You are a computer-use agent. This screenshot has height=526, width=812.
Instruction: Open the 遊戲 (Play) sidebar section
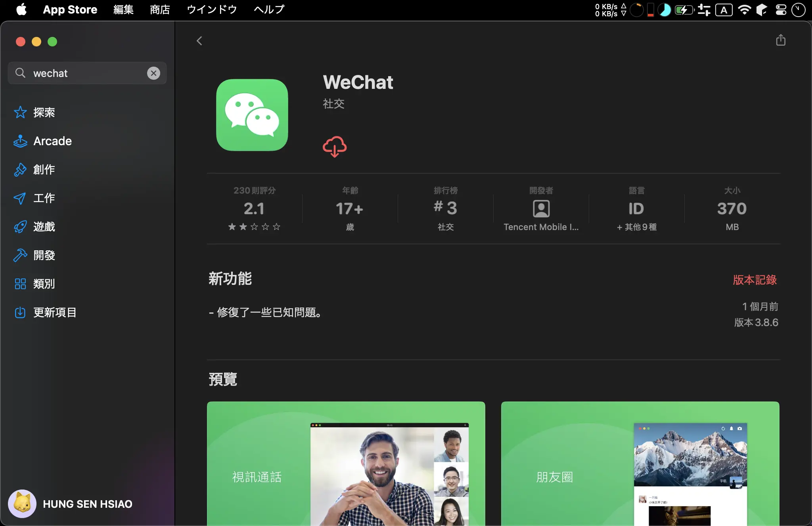point(87,227)
